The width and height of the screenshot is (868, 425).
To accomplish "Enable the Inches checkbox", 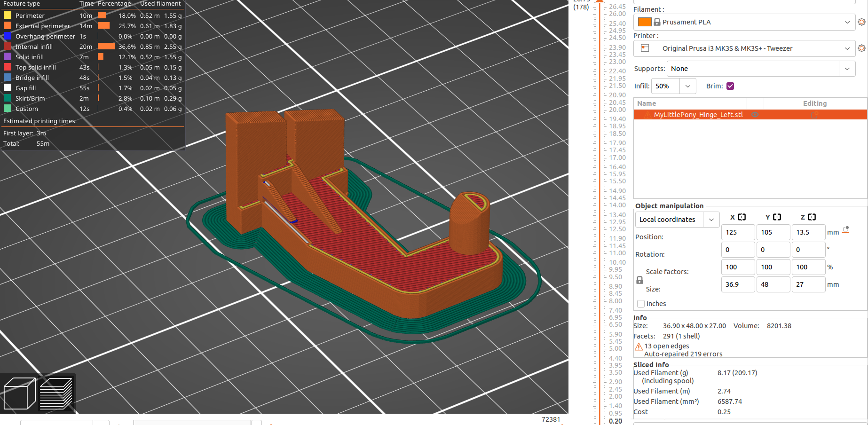I will point(640,304).
